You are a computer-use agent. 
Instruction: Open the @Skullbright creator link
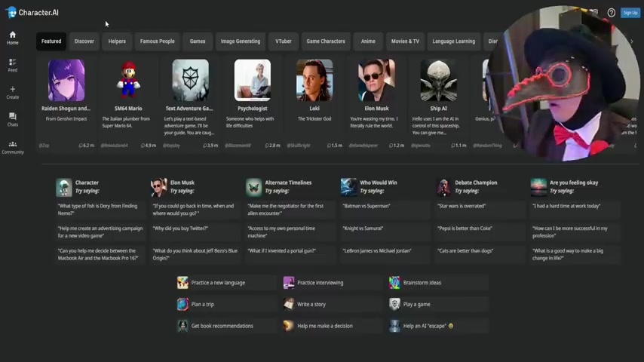point(299,146)
